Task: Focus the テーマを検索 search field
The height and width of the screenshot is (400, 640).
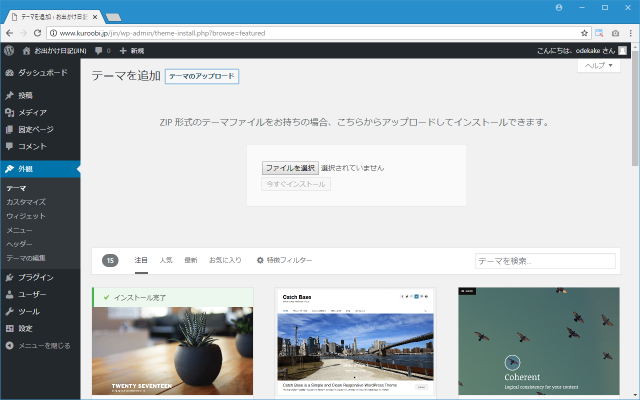Action: (545, 261)
